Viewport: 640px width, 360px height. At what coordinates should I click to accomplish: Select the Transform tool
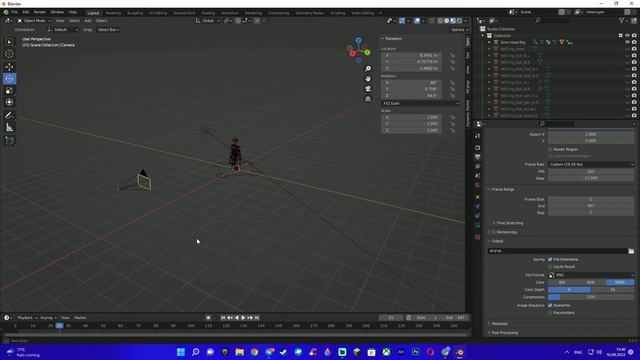pyautogui.click(x=9, y=102)
